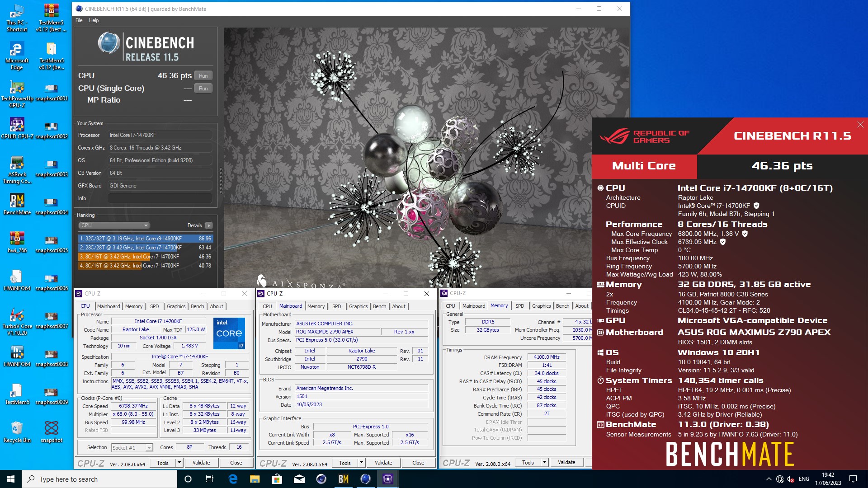Close the BenchMate result overlay

click(x=860, y=124)
